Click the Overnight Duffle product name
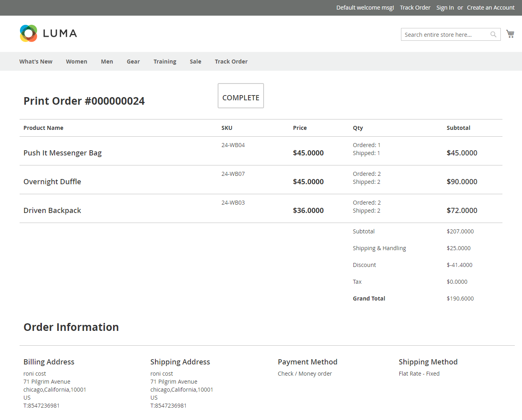 coord(52,182)
